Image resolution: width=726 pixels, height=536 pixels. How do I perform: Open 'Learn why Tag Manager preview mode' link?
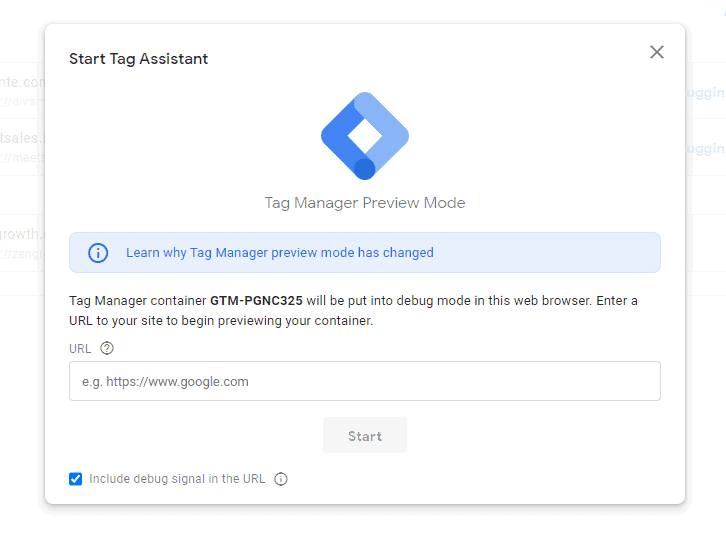pyautogui.click(x=240, y=253)
